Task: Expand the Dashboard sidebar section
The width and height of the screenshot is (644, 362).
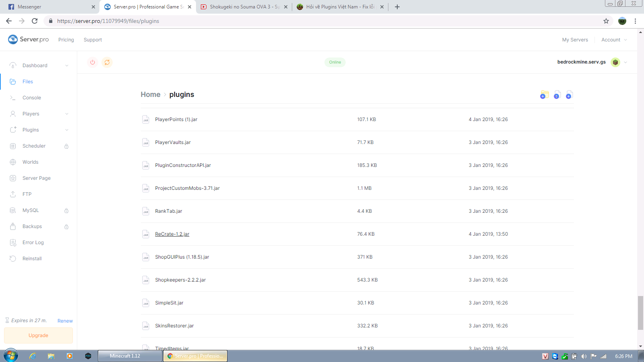Action: pyautogui.click(x=67, y=66)
